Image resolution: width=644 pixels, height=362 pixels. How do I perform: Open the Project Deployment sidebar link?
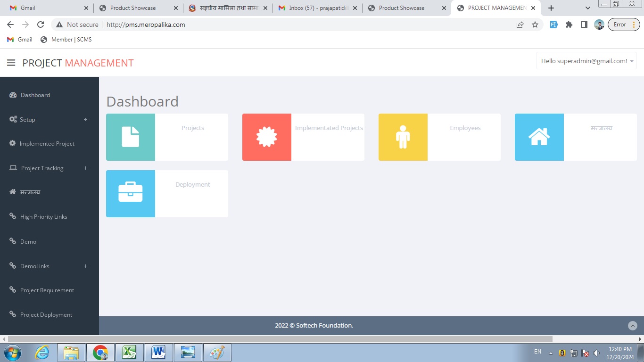pos(46,315)
